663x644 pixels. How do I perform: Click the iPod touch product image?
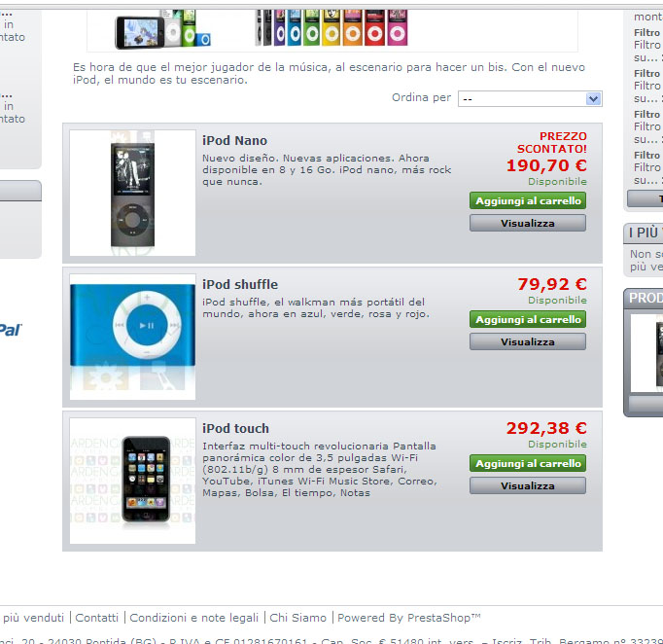click(x=132, y=481)
